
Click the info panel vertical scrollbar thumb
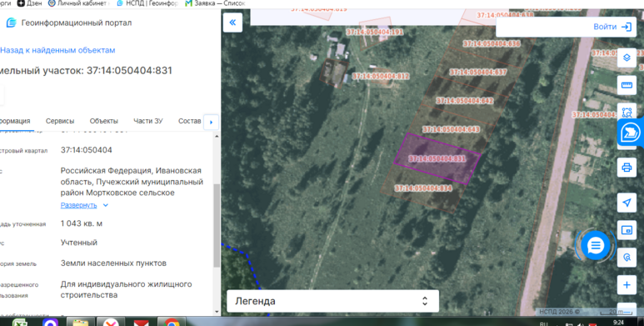(x=217, y=225)
